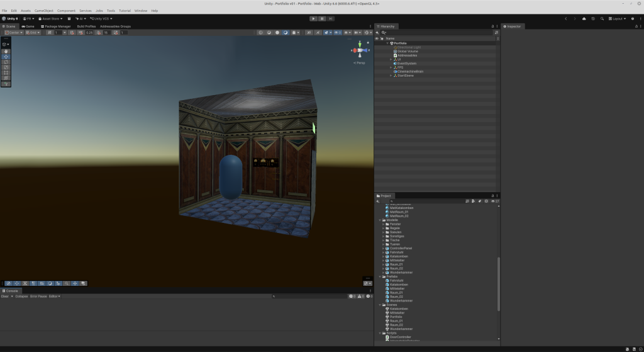This screenshot has width=644, height=352.
Task: Expand the Fenster folder in Project
Action: [x=383, y=224]
